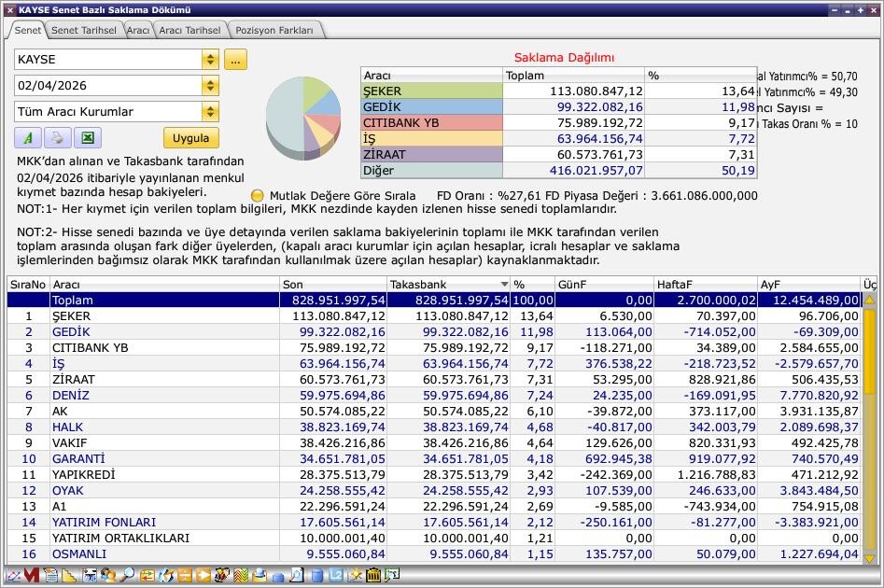Open the L2 icon in bottom toolbar

pyautogui.click(x=336, y=576)
